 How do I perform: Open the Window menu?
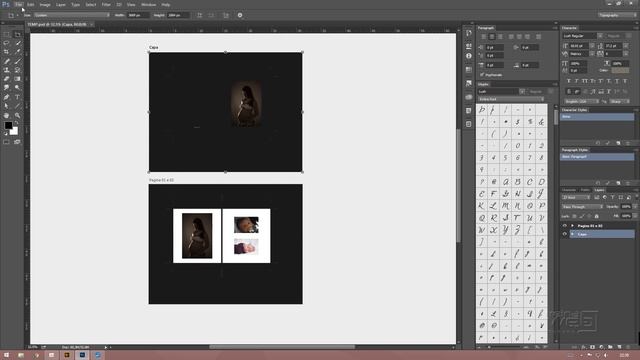tap(149, 4)
